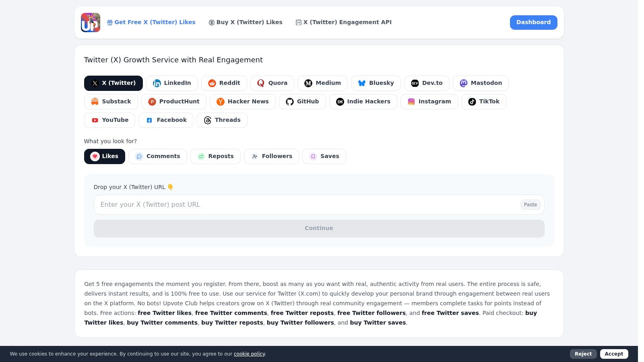Choose Saves engagement type
644x362 pixels.
(x=324, y=156)
